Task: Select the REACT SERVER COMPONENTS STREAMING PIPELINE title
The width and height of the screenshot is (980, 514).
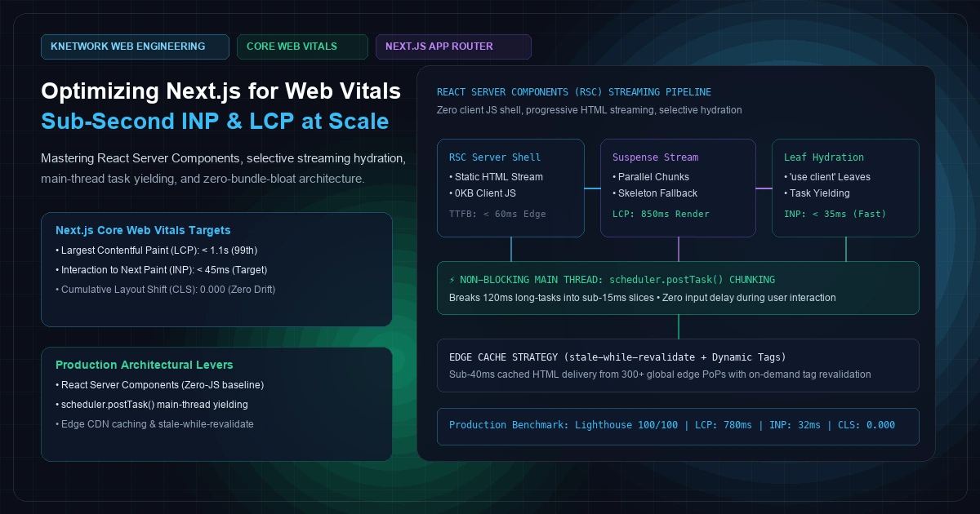Action: [x=574, y=92]
